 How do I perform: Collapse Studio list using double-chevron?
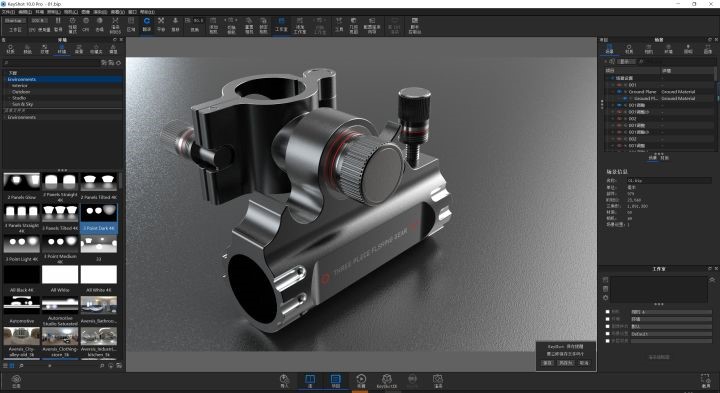tap(712, 280)
